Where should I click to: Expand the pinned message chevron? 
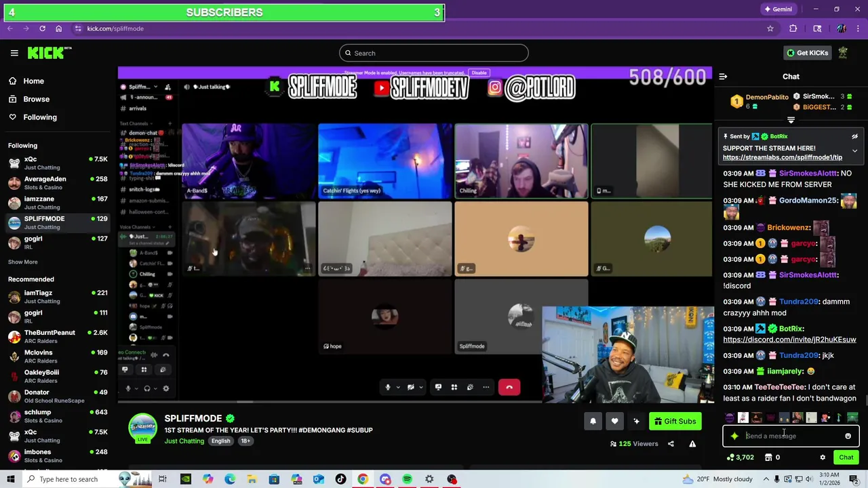click(x=854, y=151)
